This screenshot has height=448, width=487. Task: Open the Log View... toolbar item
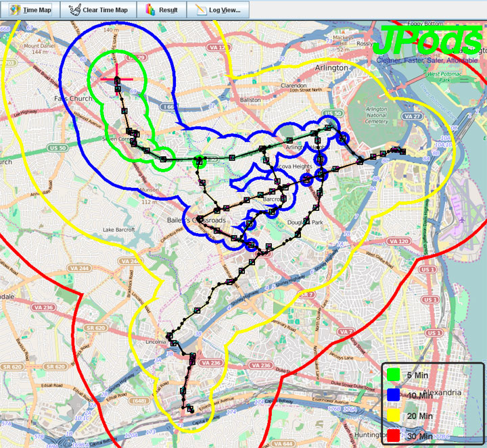coord(218,10)
